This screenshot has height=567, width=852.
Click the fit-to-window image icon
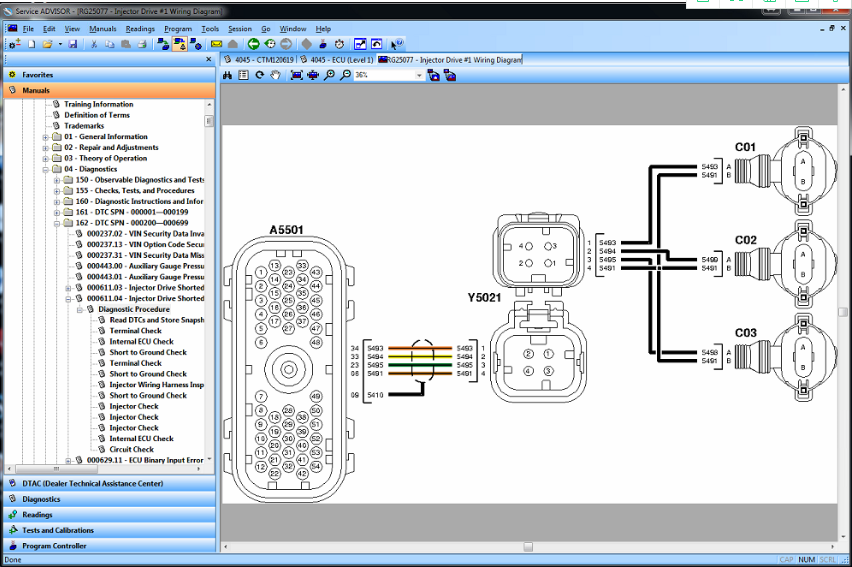click(x=297, y=75)
